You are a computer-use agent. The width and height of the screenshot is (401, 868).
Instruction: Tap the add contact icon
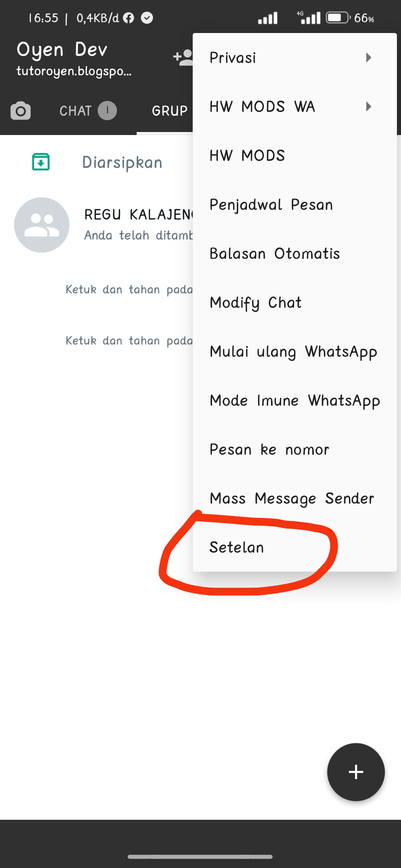point(183,57)
